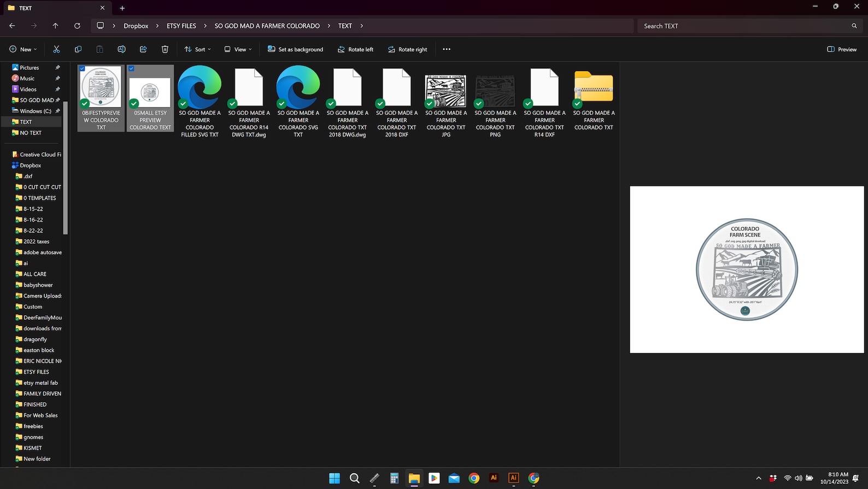The height and width of the screenshot is (489, 868).
Task: Go up one folder with Up arrow
Action: [x=55, y=26]
